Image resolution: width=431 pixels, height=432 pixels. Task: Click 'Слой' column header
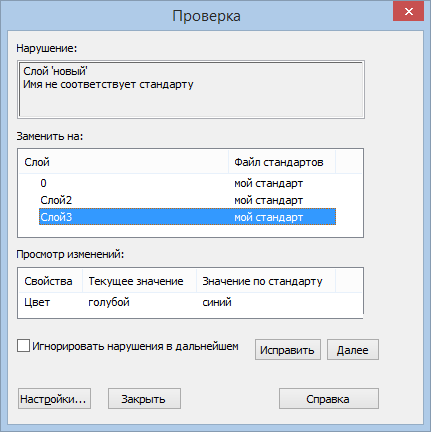click(124, 162)
